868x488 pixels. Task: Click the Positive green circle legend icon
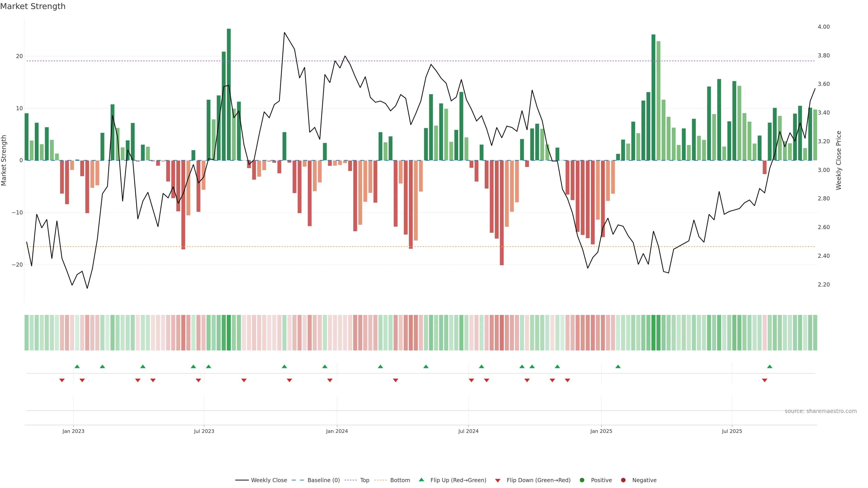coord(582,480)
